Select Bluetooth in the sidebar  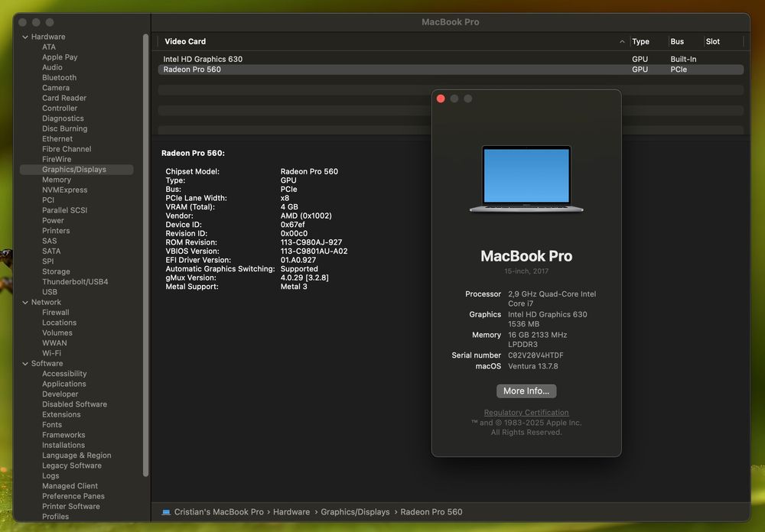click(59, 78)
